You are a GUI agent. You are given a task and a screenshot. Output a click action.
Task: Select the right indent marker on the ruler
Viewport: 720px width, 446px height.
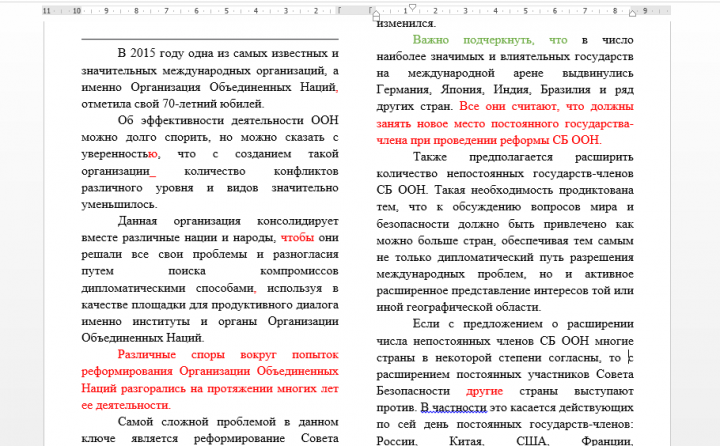tap(632, 13)
